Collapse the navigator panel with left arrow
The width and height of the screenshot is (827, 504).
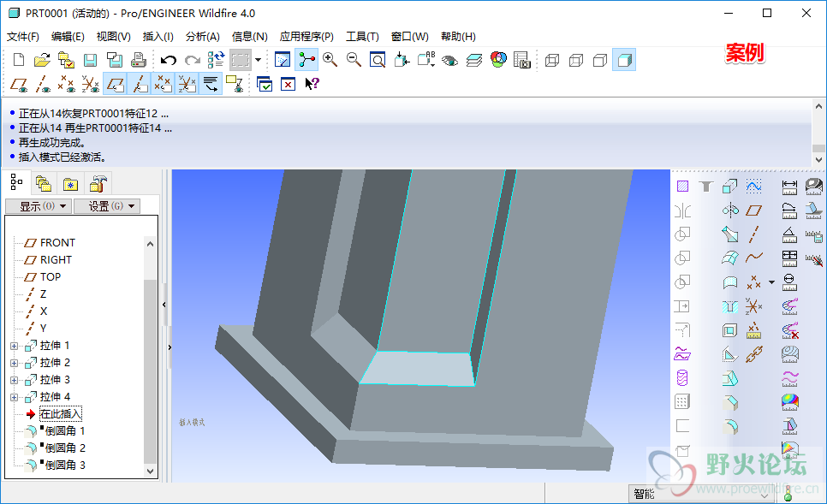point(164,305)
